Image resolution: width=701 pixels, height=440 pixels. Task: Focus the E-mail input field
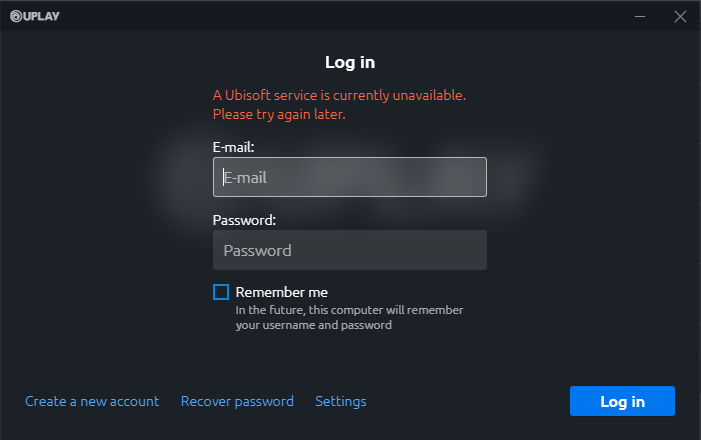click(349, 178)
